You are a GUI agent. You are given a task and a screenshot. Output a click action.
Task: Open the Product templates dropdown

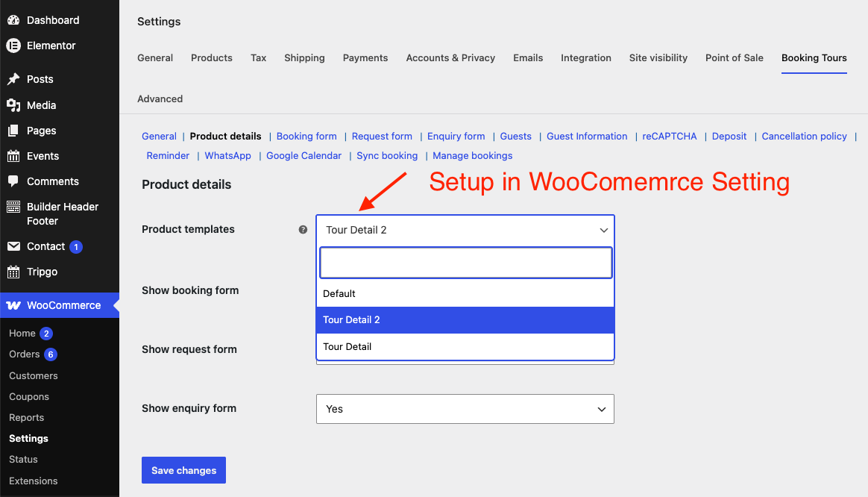pyautogui.click(x=465, y=230)
